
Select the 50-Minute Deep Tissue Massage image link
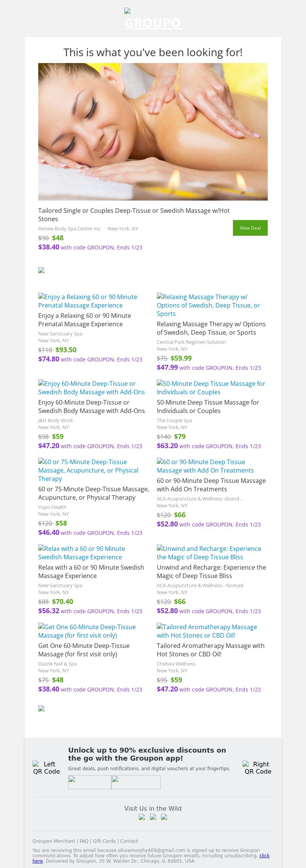211,388
